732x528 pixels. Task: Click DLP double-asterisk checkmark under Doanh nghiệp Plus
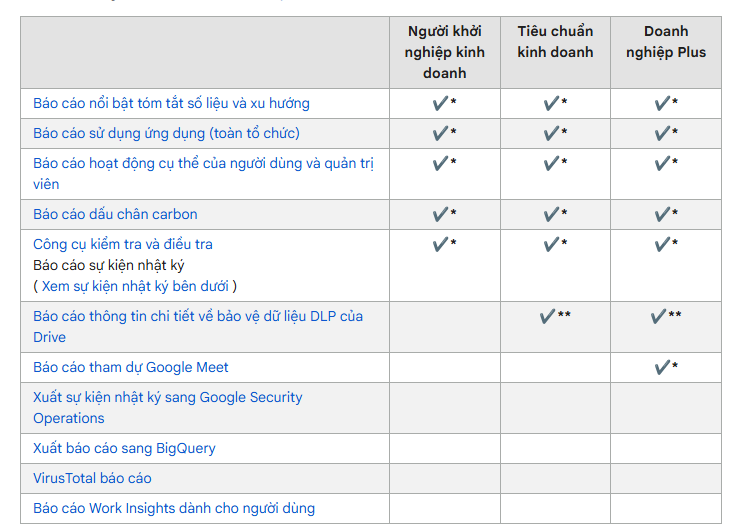coord(666,316)
